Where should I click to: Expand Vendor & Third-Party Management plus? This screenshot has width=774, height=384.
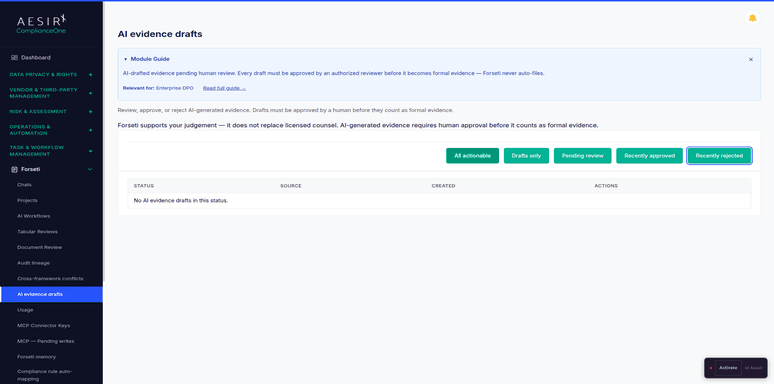tap(90, 93)
